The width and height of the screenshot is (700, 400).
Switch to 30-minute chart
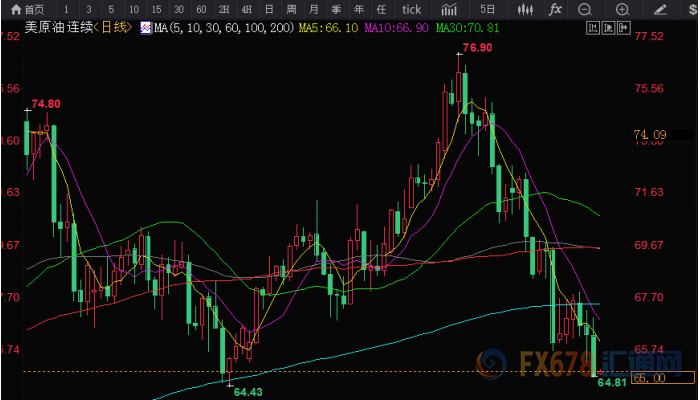click(179, 8)
